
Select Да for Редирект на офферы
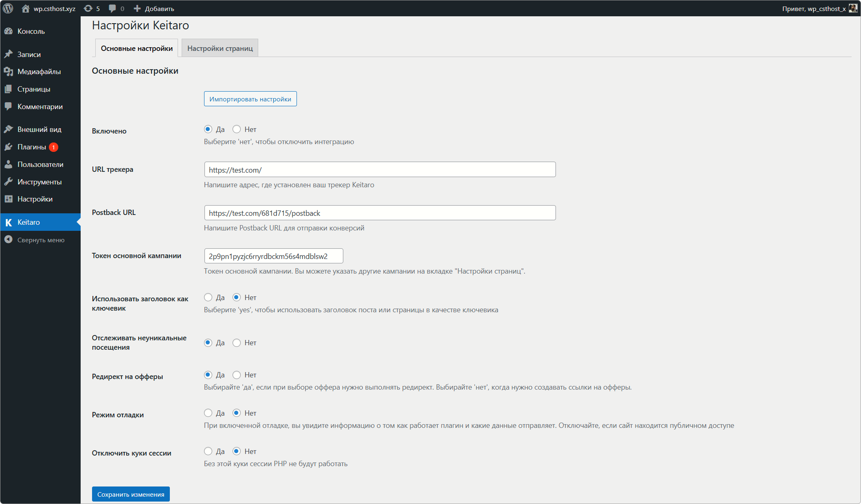pos(208,375)
